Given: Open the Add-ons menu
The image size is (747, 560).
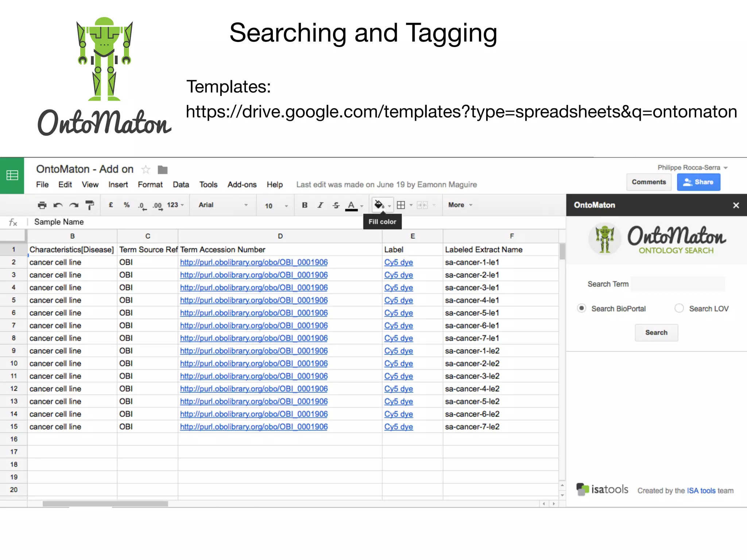Looking at the screenshot, I should (x=242, y=185).
